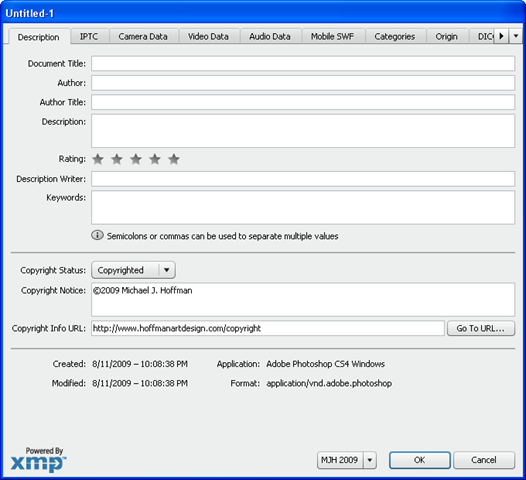
Task: Click the OK button
Action: coord(420,460)
